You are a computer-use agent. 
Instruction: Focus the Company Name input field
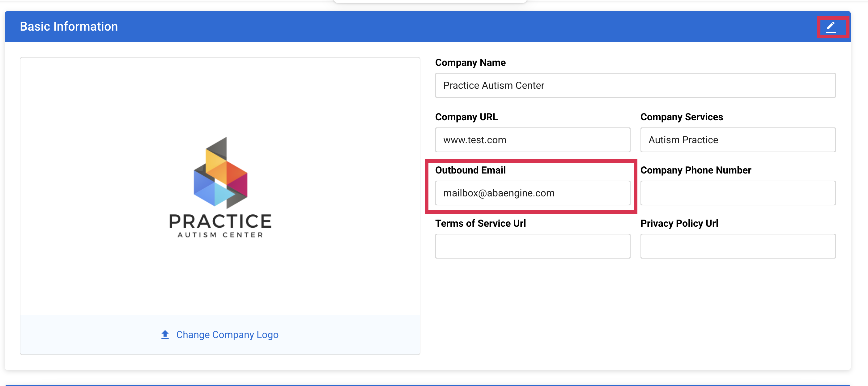click(635, 85)
